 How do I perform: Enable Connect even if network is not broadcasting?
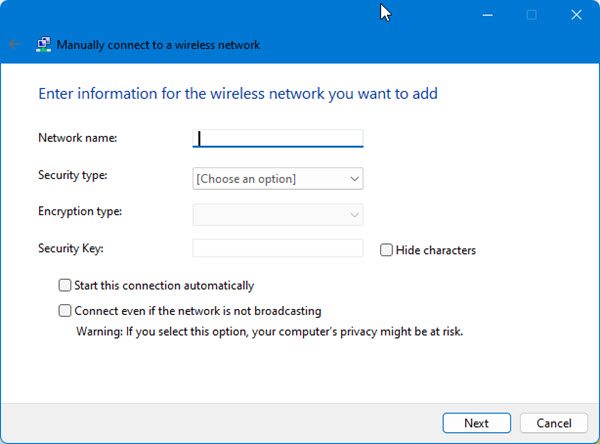66,311
